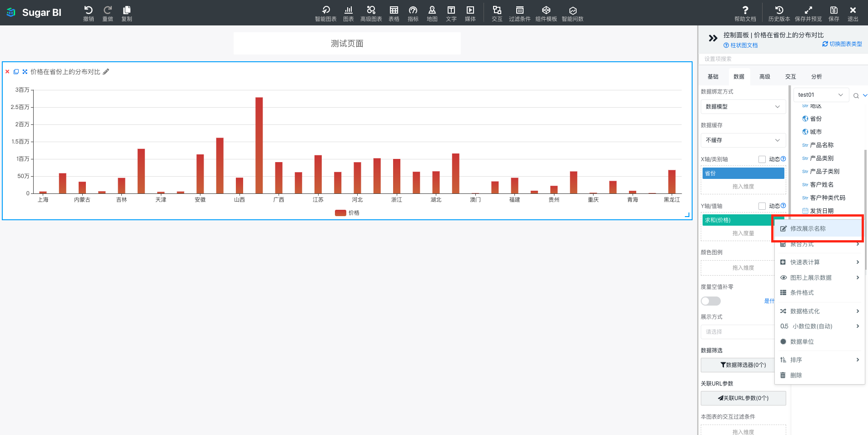Open 智能问数 smart query tool
This screenshot has width=868, height=435.
(573, 13)
